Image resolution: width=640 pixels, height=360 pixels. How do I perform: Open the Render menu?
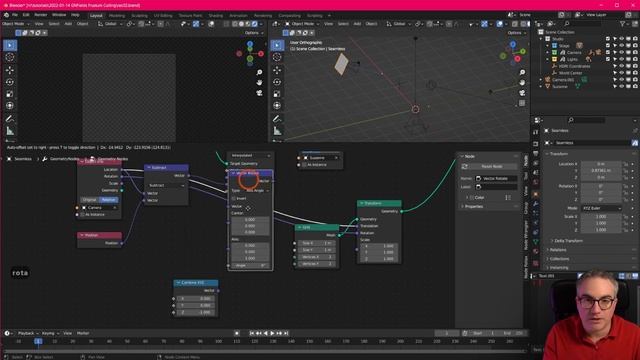(x=40, y=15)
